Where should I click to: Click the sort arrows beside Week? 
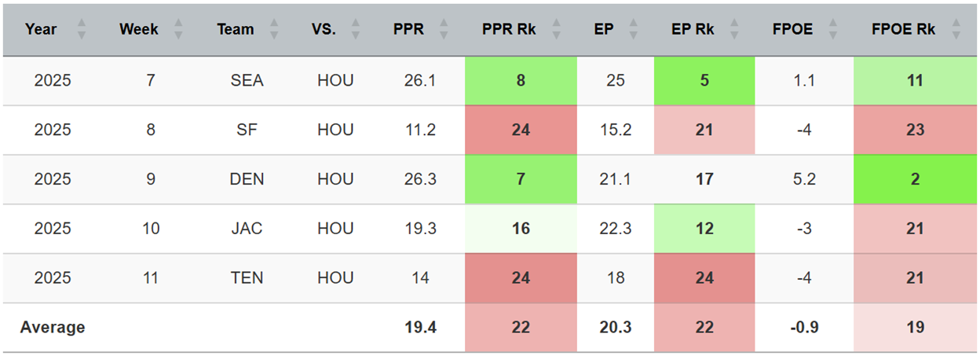[178, 30]
